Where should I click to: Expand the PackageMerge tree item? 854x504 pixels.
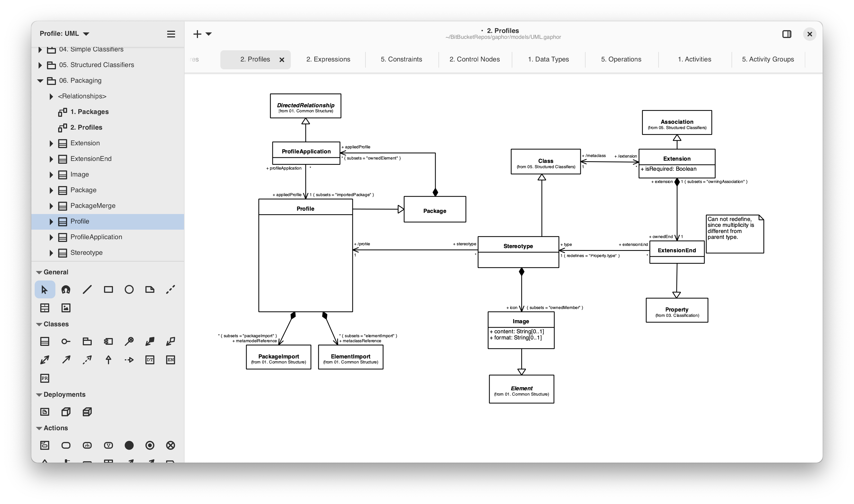[51, 206]
